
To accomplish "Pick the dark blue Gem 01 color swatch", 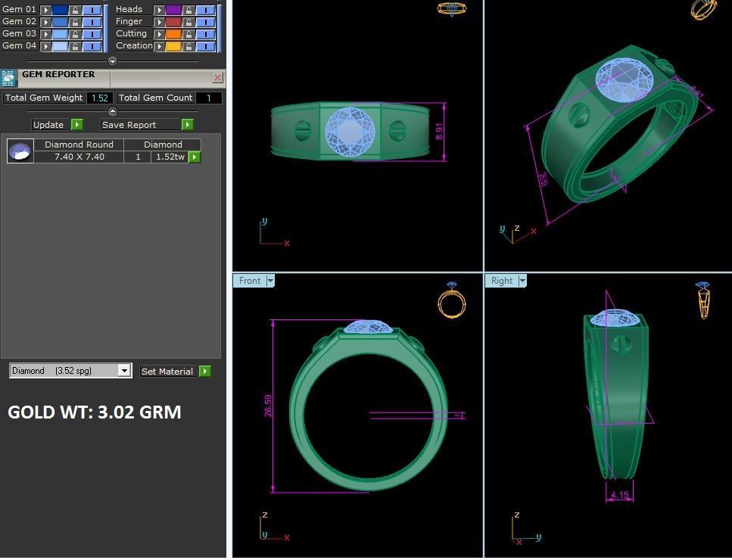I will pyautogui.click(x=61, y=10).
